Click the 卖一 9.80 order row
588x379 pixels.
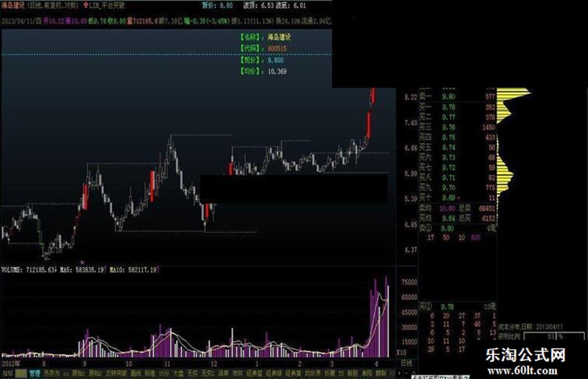[457, 97]
